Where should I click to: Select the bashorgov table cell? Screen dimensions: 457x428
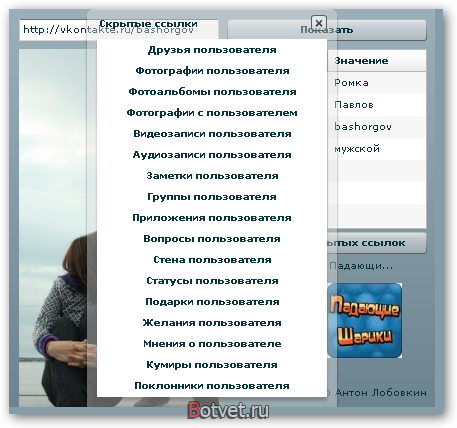click(x=377, y=127)
